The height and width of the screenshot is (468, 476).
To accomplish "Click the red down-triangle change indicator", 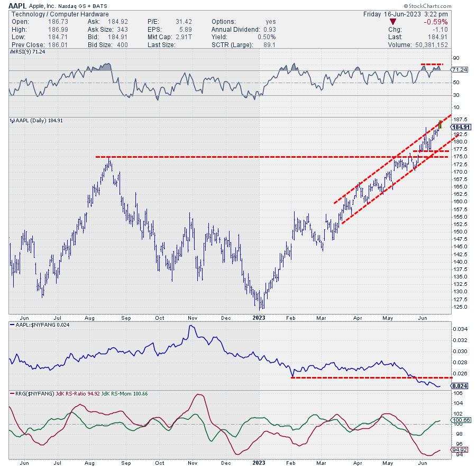I will click(391, 22).
